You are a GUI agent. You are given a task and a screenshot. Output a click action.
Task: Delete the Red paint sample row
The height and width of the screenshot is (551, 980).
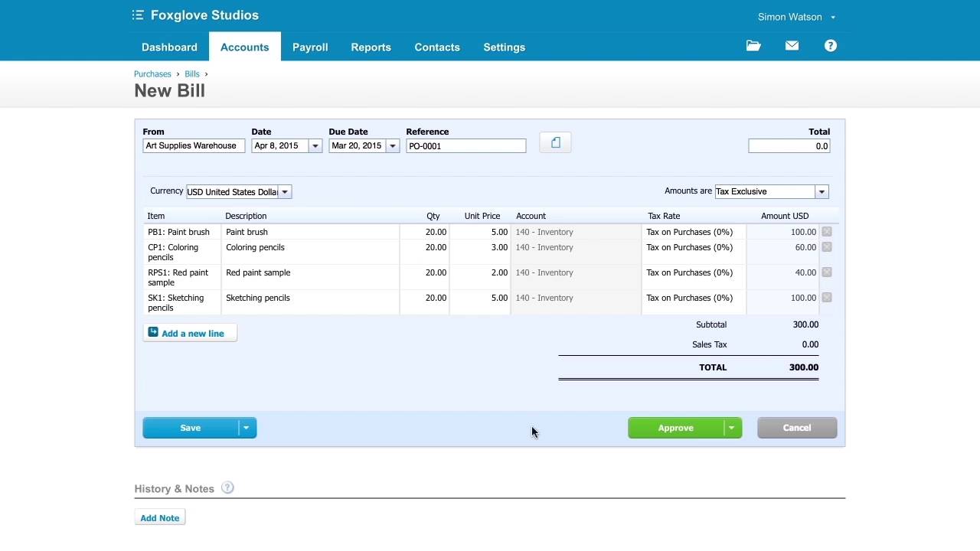(827, 272)
